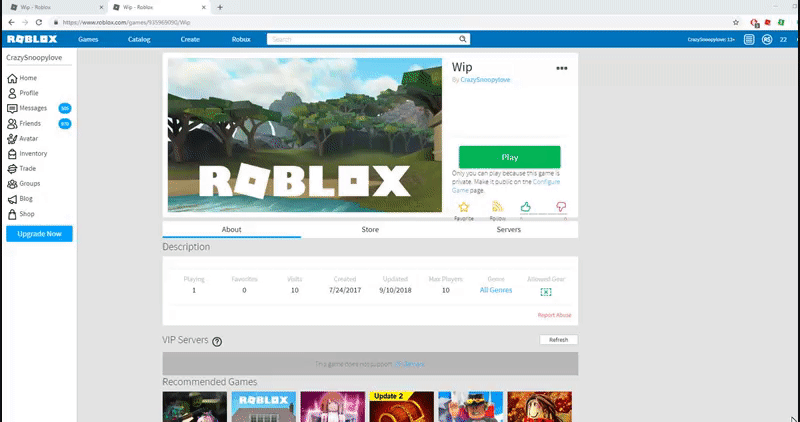Open Catalog in the top navigation
Screen dimensions: 800x422
139,39
